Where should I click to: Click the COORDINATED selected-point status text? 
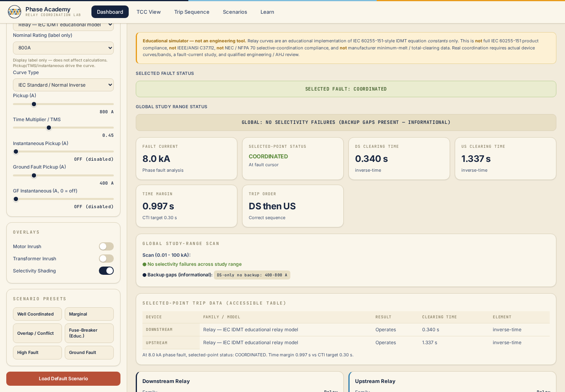(x=268, y=156)
